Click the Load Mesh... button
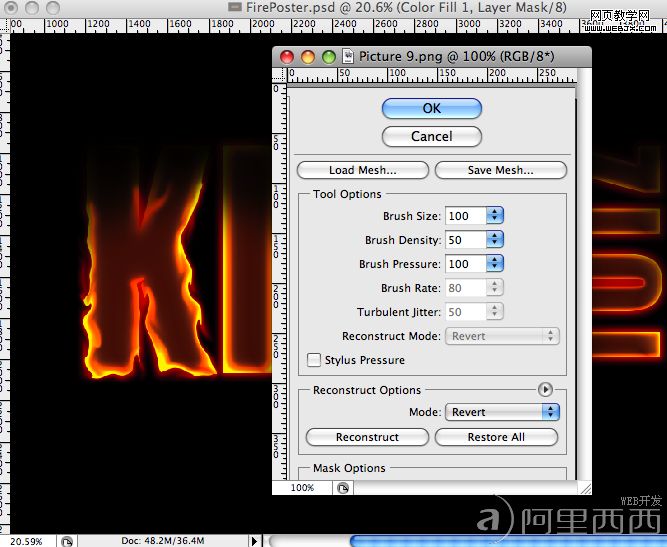The width and height of the screenshot is (667, 547). coord(363,170)
